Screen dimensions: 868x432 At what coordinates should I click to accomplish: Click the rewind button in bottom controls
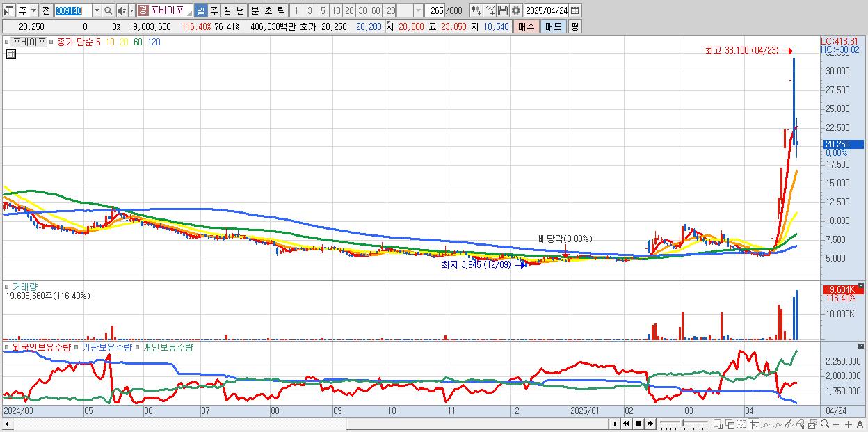[x=626, y=424]
